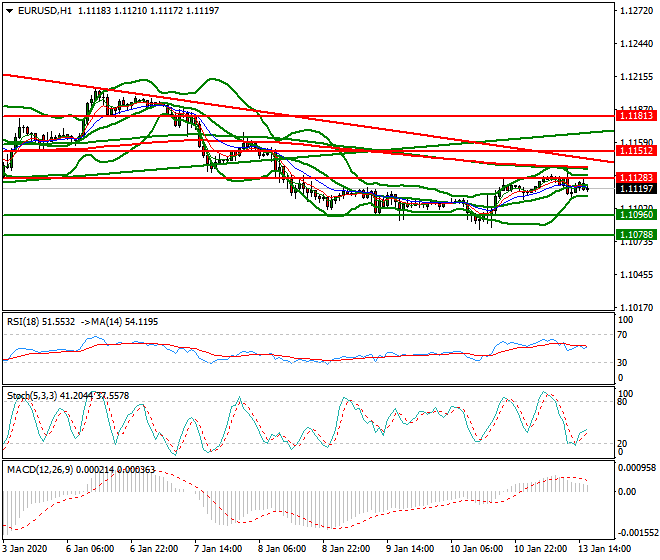Select the 1.12155 price scale value
The width and height of the screenshot is (660, 560).
tap(637, 77)
